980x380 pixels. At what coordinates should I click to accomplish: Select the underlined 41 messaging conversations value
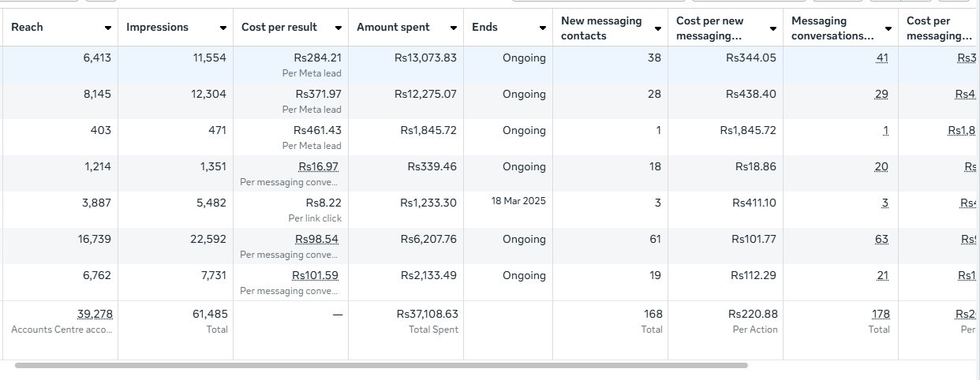coord(881,58)
